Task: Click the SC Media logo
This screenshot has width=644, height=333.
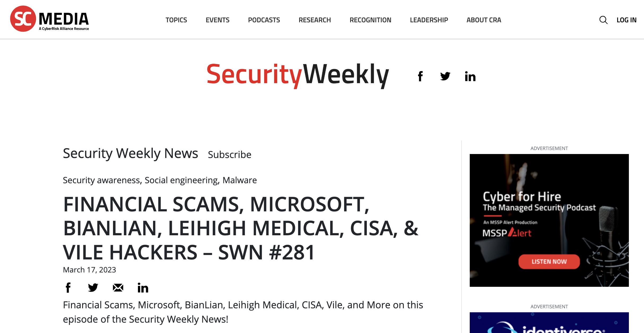Action: 50,19
